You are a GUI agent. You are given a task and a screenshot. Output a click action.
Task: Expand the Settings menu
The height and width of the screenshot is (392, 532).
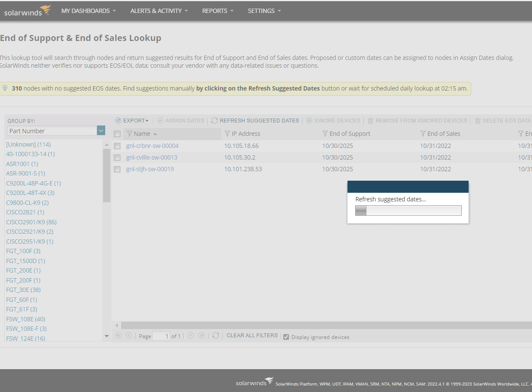[264, 11]
